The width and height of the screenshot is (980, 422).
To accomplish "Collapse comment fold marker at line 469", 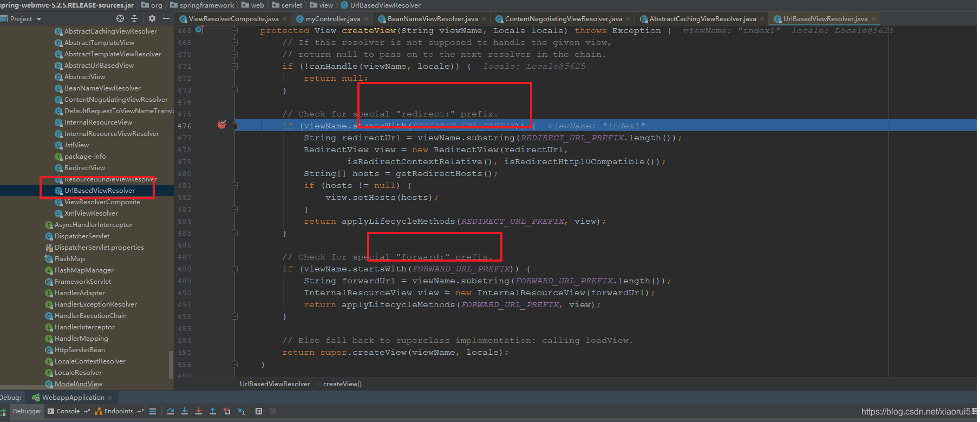I will [x=234, y=42].
